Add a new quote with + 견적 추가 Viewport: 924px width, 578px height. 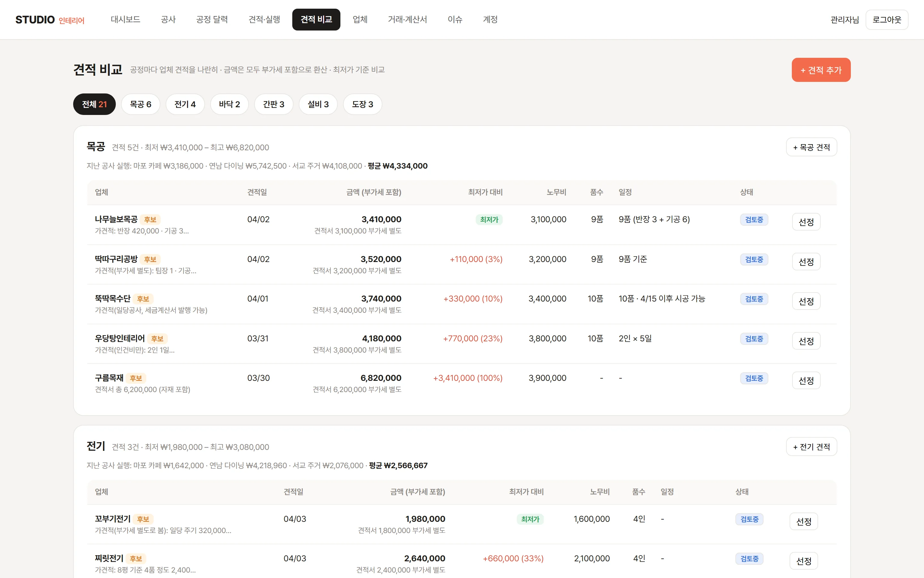pyautogui.click(x=821, y=70)
